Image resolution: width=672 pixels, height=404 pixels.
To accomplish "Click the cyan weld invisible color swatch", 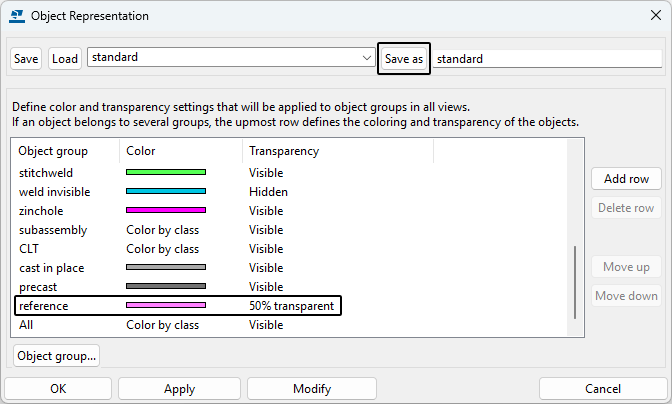I will pyautogui.click(x=165, y=192).
